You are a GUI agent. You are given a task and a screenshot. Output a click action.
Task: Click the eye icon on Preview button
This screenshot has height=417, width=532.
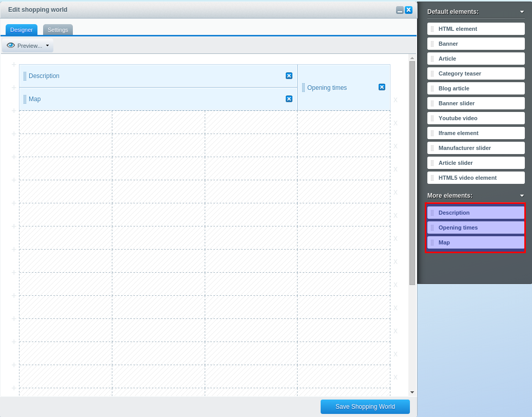coord(11,46)
